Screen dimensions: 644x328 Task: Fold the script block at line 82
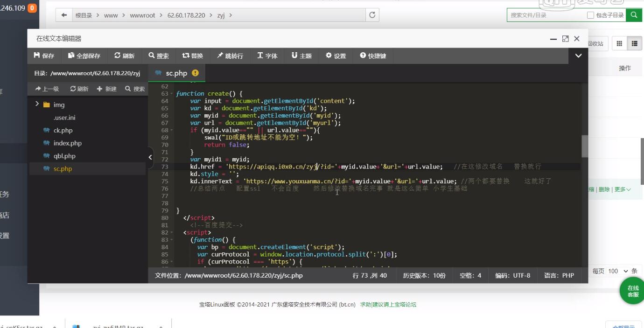coord(172,232)
